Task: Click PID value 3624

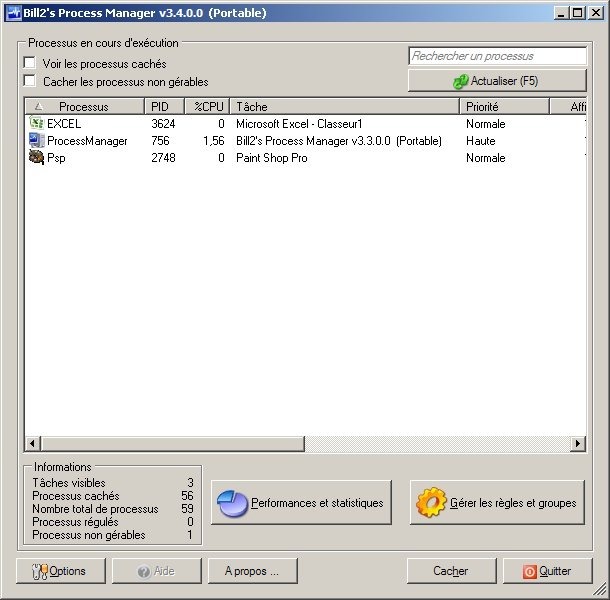Action: (x=163, y=124)
